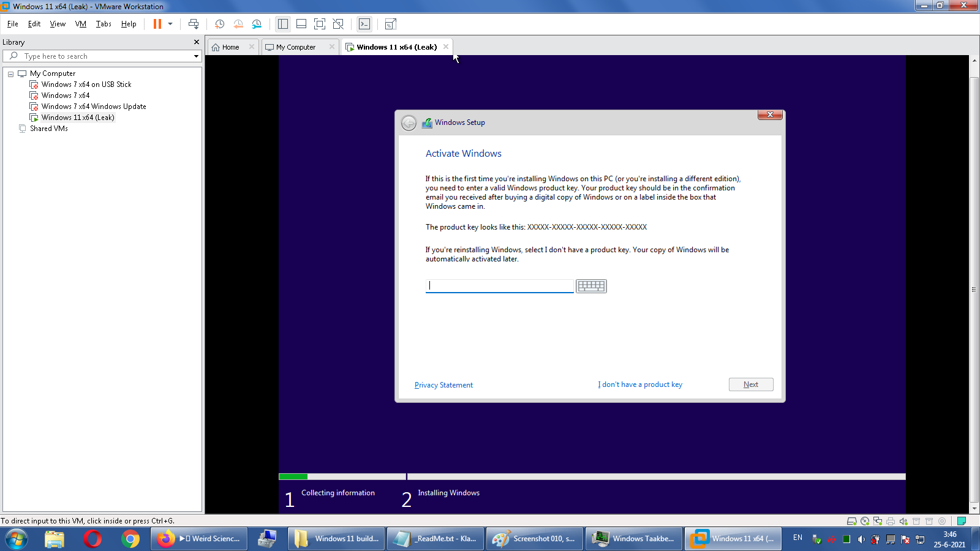This screenshot has width=980, height=551.
Task: Click the Send Ctrl+Alt+Del toolbar icon
Action: 194,24
